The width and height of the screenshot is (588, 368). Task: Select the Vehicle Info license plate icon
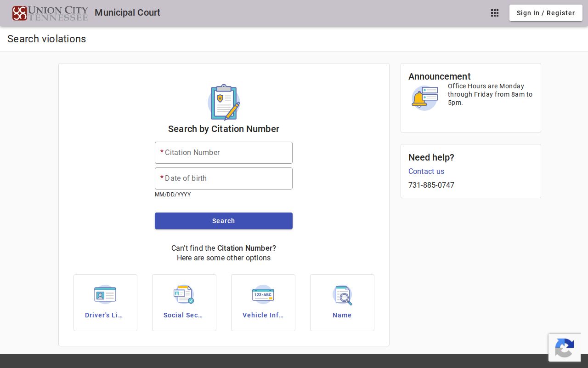pos(263,294)
